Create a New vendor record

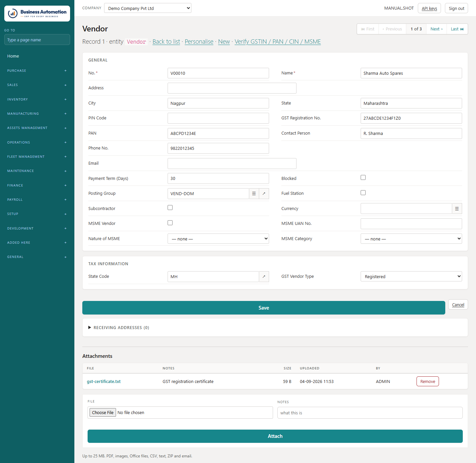[224, 42]
